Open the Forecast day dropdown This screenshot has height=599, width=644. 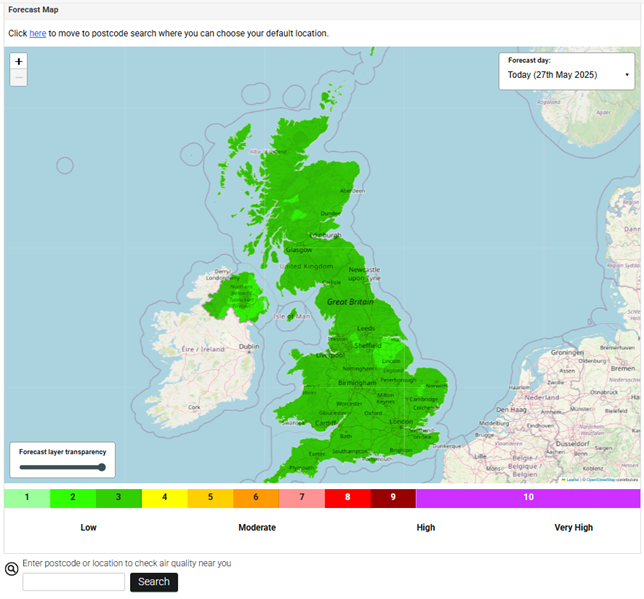click(x=567, y=75)
